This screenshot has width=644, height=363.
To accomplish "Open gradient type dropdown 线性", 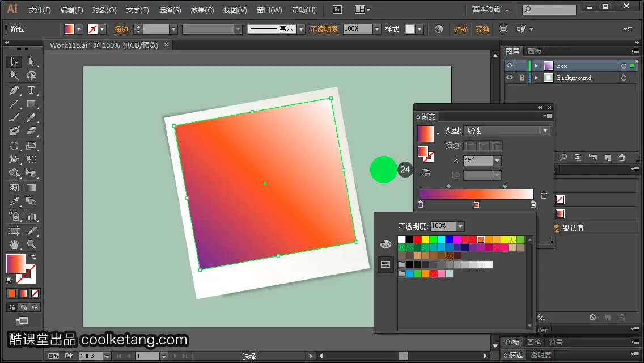I will click(x=506, y=130).
